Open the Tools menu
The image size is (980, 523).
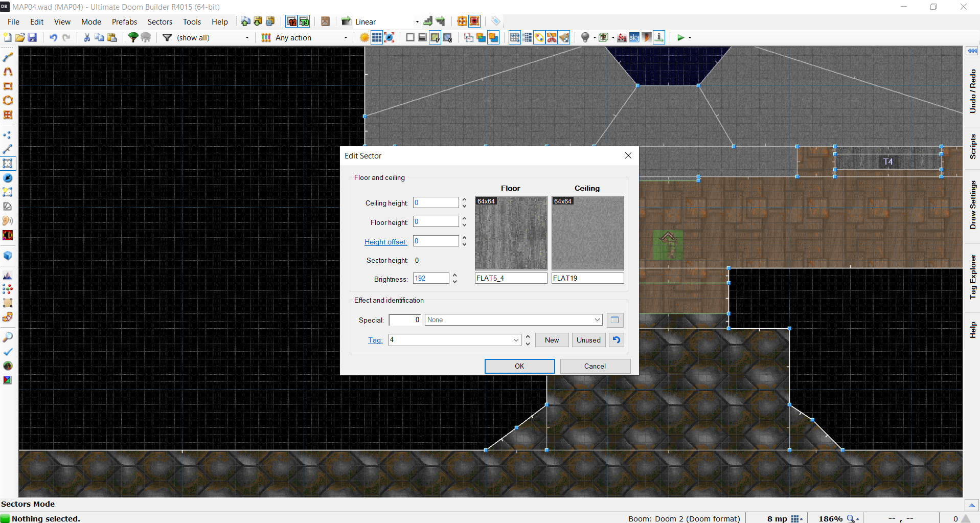point(192,21)
